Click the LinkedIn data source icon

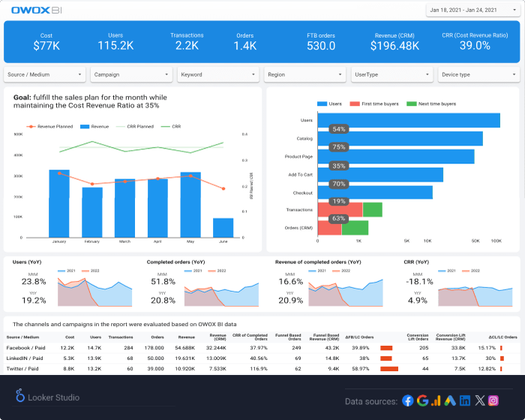coord(465,400)
